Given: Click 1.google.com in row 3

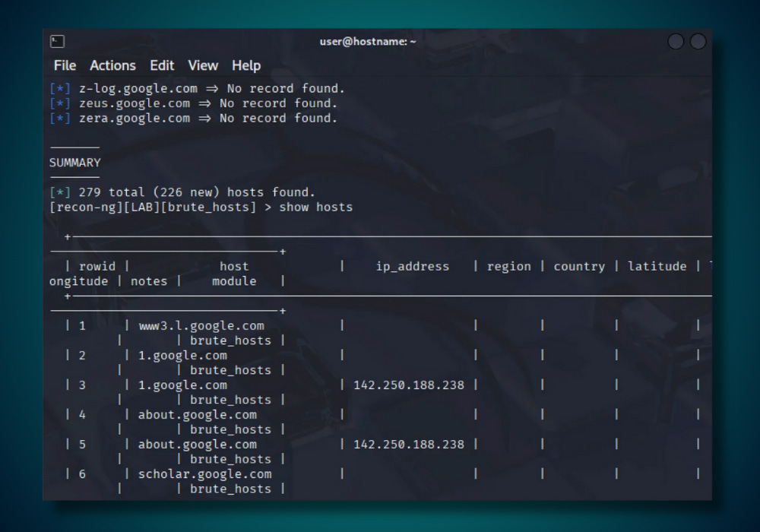Looking at the screenshot, I should (x=182, y=385).
